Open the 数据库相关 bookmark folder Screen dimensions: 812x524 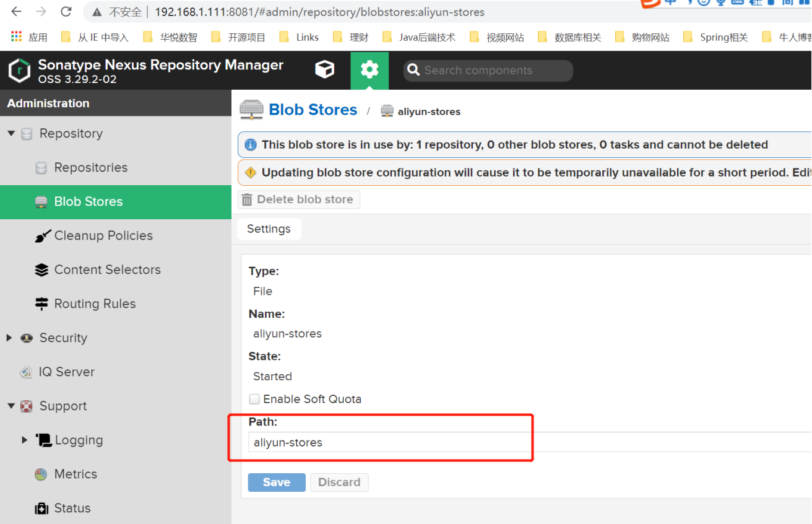(x=569, y=37)
